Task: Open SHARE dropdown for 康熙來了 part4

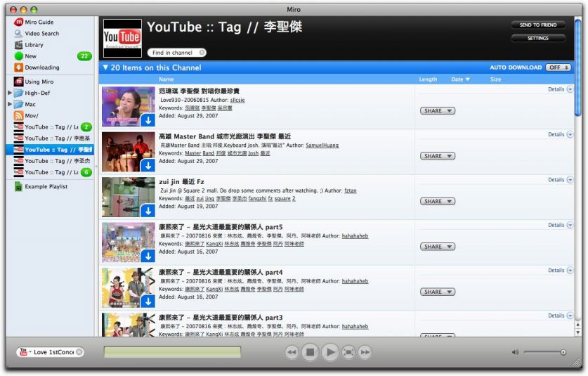Action: click(438, 292)
